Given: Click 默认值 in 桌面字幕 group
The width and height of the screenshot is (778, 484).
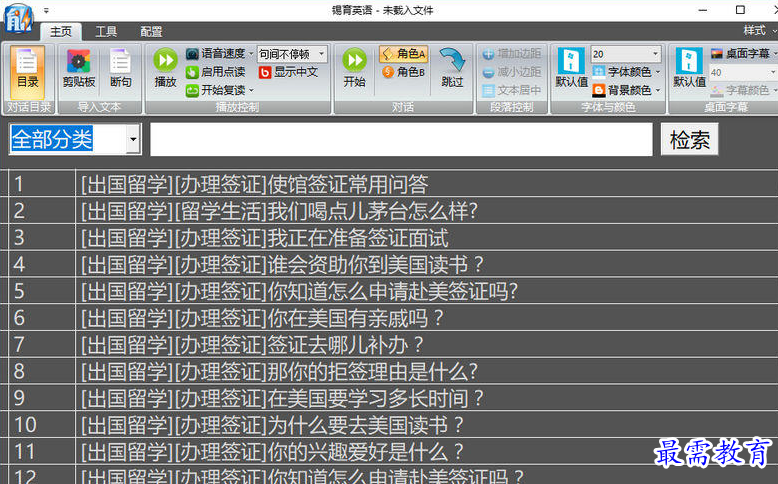Looking at the screenshot, I should pyautogui.click(x=689, y=68).
